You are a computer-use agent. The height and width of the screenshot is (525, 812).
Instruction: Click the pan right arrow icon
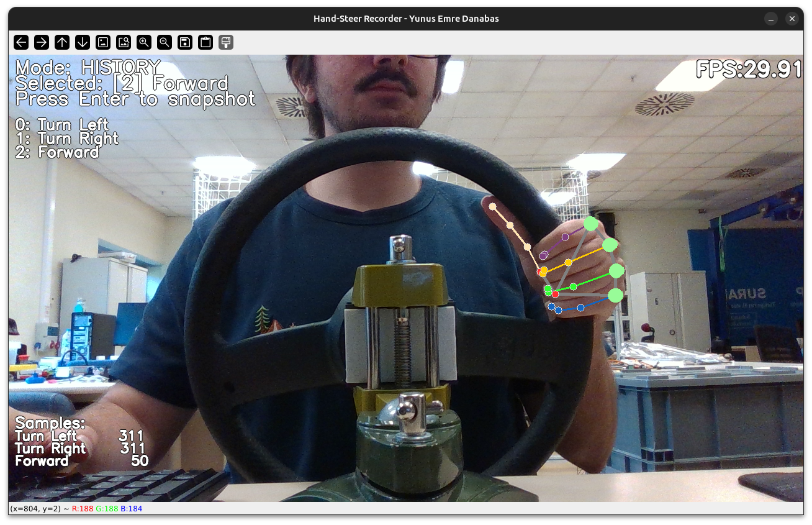[42, 42]
